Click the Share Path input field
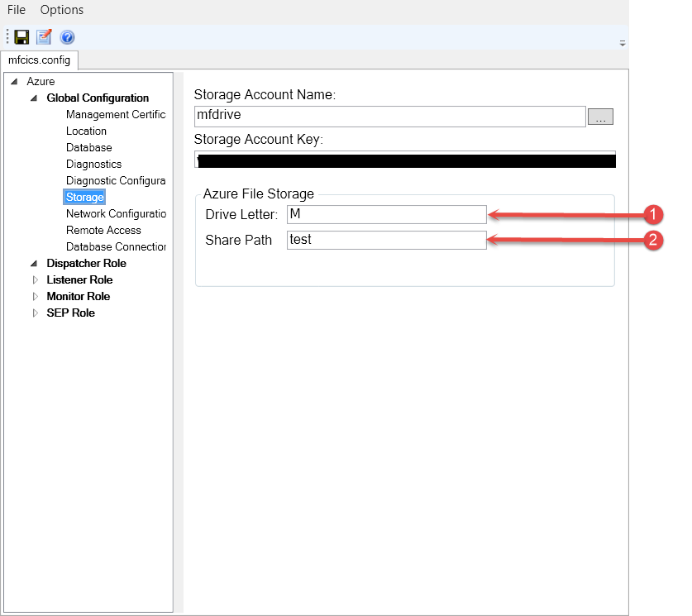Screen dimensions: 692x616 tap(386, 240)
